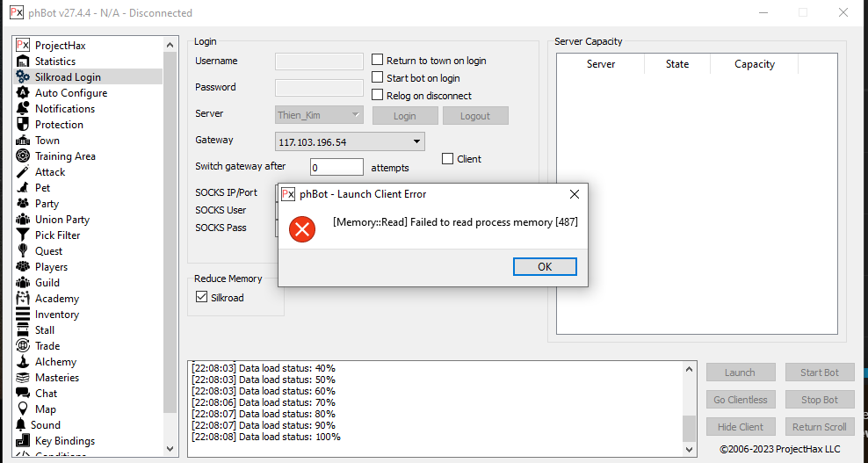Expand the Gateway IP dropdown
Viewport: 868px width, 463px height.
416,141
